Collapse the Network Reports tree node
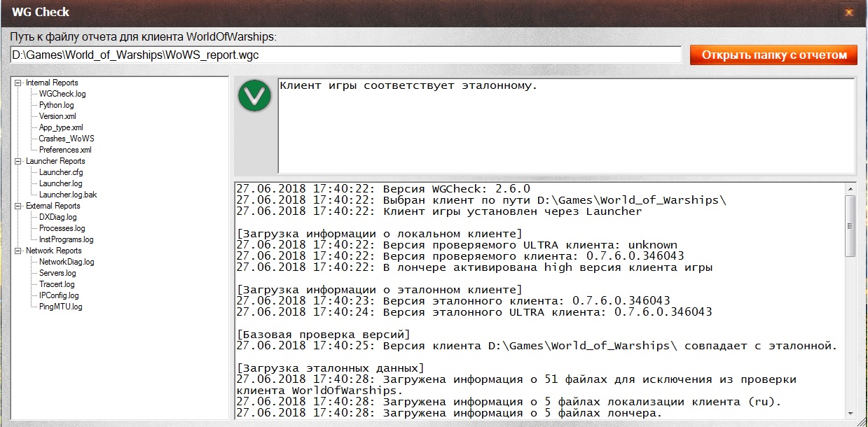Screen dimensions: 868x427 (18, 251)
